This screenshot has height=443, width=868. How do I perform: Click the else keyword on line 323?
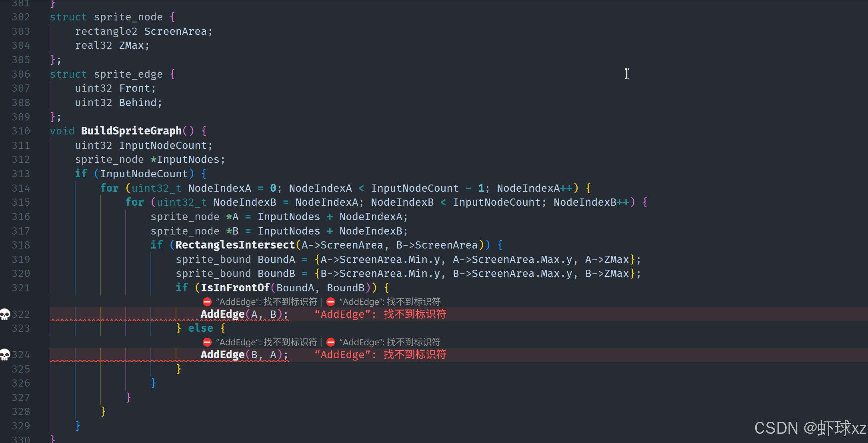click(x=200, y=328)
